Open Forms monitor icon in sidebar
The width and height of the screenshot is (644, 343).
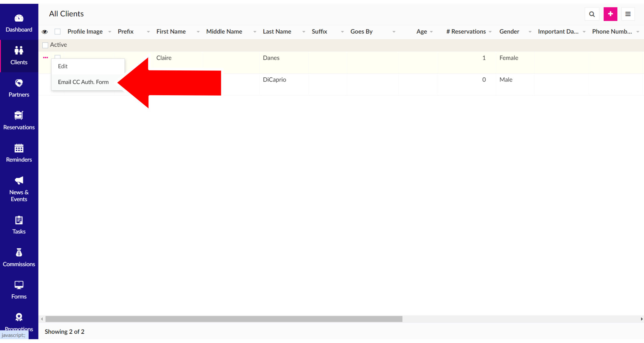tap(19, 285)
